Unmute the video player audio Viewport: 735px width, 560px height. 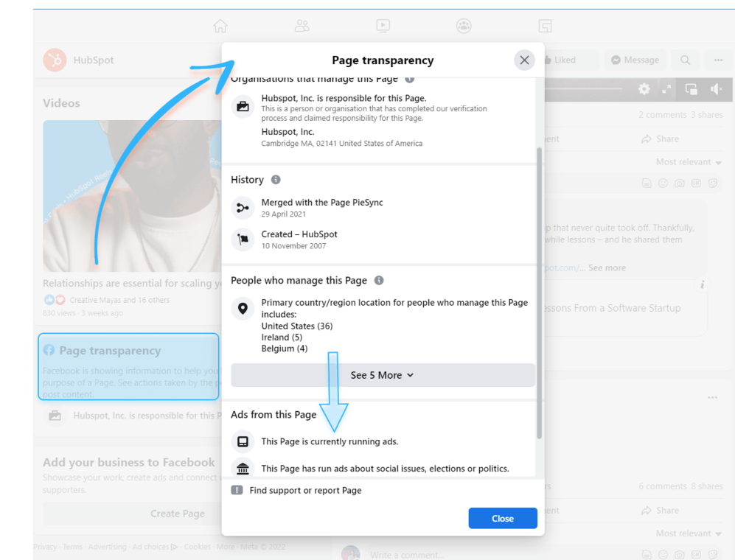[x=716, y=88]
